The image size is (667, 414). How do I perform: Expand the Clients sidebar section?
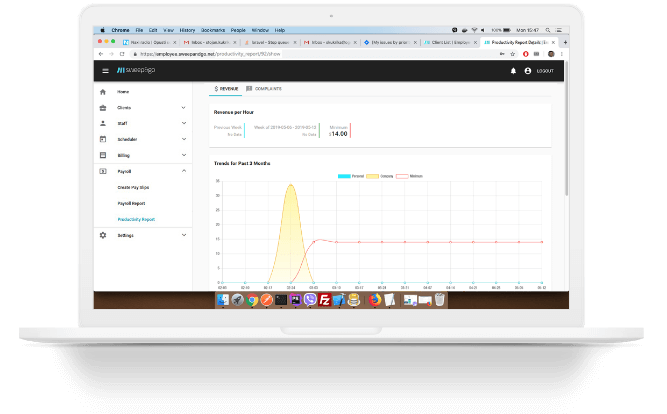pyautogui.click(x=183, y=107)
